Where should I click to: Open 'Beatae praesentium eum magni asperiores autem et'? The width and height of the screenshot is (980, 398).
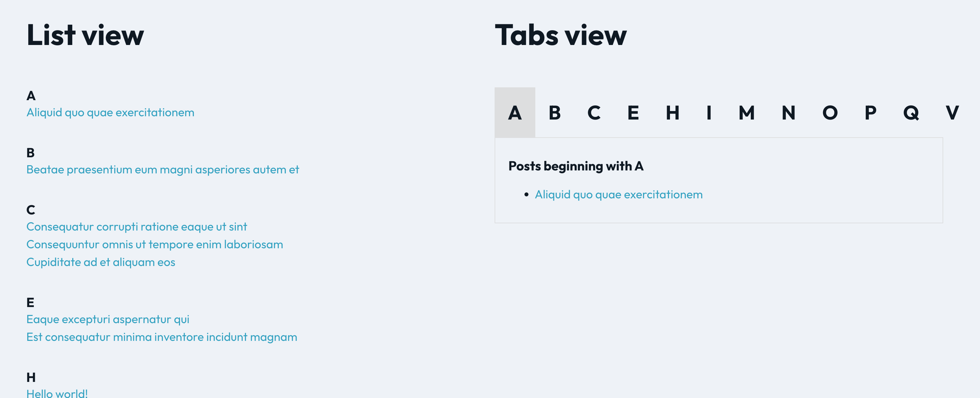pyautogui.click(x=163, y=169)
